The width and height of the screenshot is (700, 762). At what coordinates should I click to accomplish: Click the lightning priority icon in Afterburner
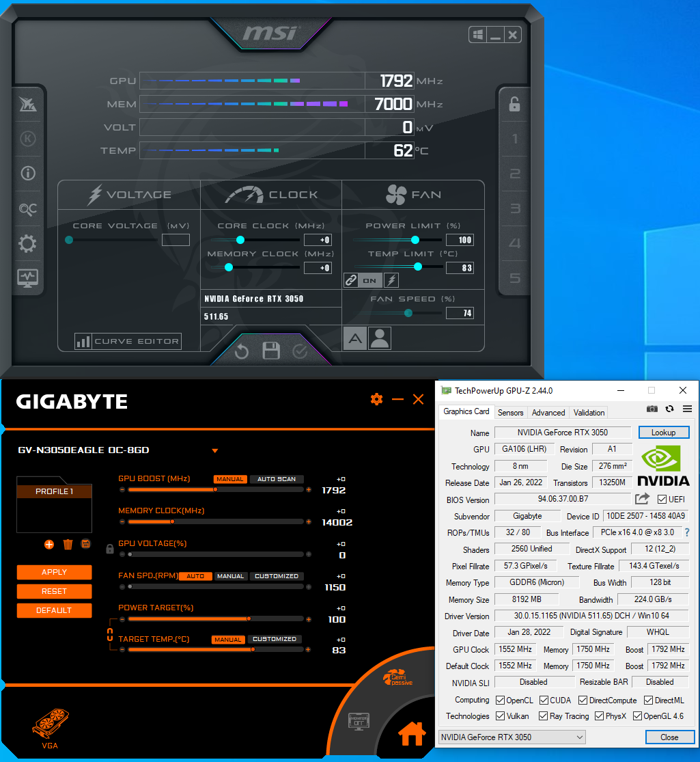tap(391, 280)
